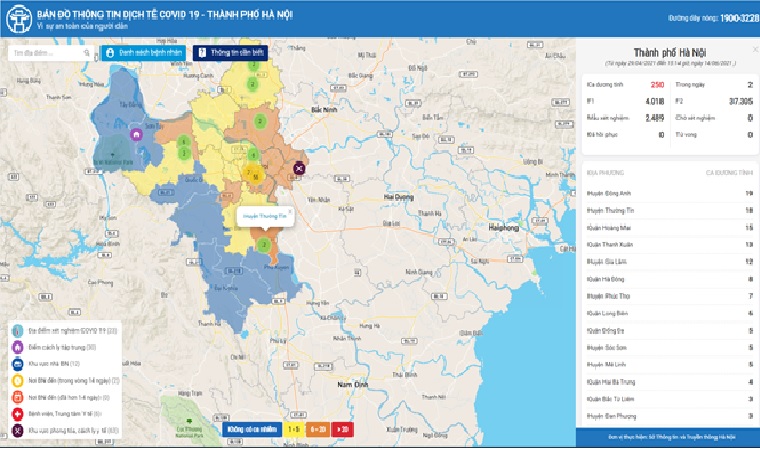Viewport: 760px width, 449px height.
Task: Click the search magnifier icon
Action: [x=87, y=53]
